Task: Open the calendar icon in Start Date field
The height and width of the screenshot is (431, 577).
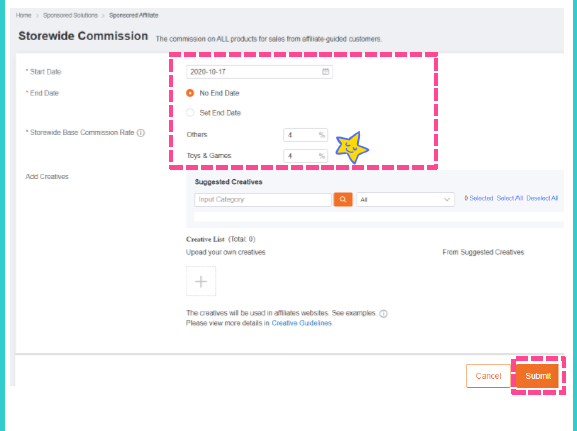Action: click(x=325, y=72)
